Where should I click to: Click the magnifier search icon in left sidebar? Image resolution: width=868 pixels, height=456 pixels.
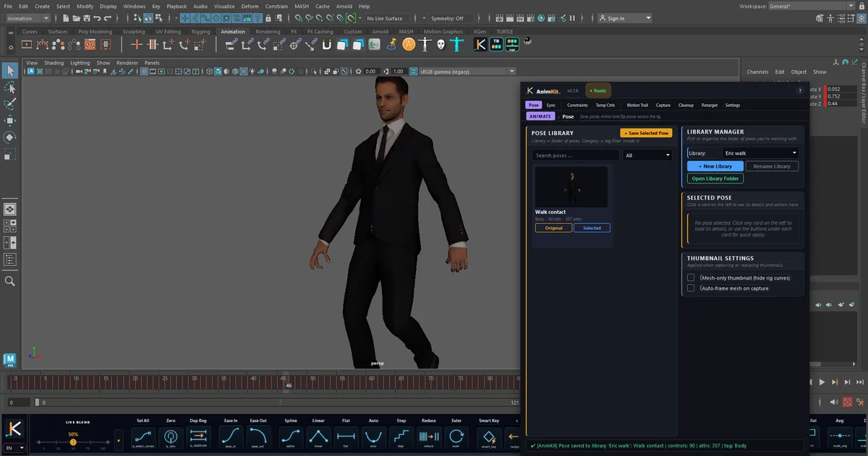10,281
